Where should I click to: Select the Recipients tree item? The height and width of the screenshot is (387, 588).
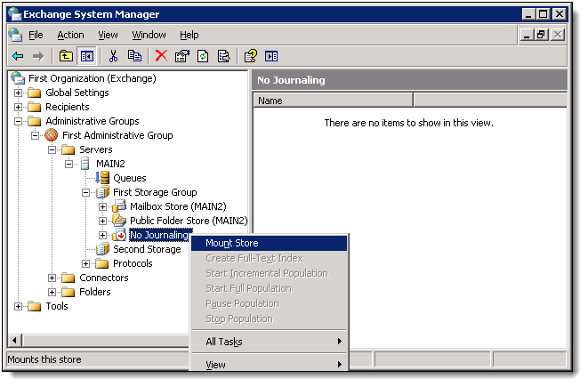pos(67,107)
